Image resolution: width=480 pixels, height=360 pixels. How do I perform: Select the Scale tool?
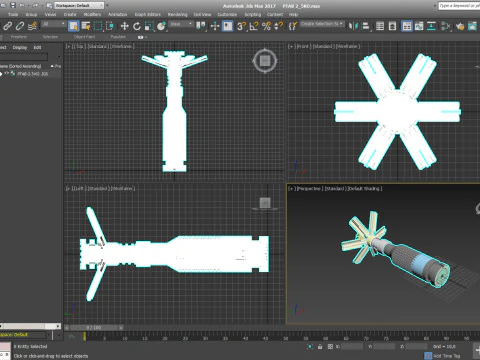pyautogui.click(x=149, y=26)
